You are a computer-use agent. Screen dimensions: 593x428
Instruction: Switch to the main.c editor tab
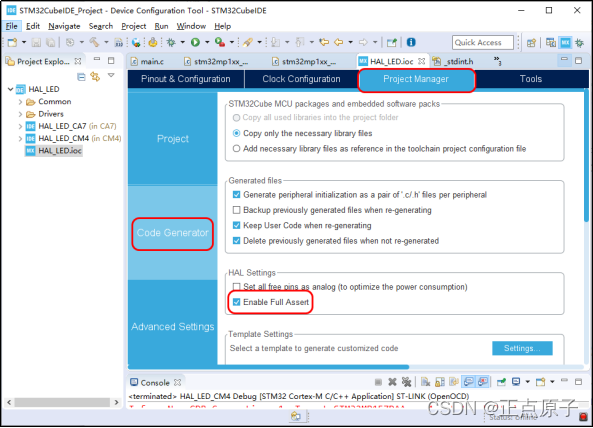click(x=147, y=61)
